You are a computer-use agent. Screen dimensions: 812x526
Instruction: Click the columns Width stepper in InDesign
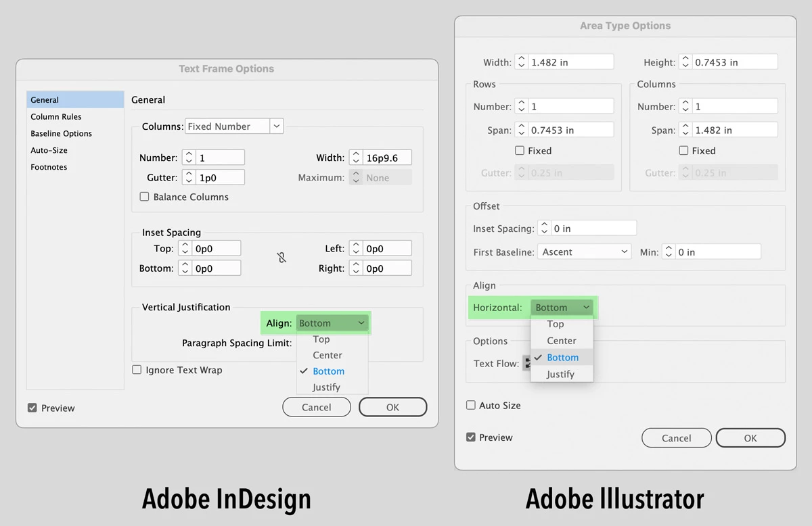[x=356, y=158]
